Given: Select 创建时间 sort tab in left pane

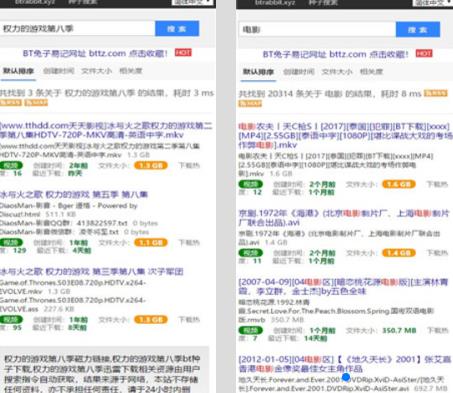Looking at the screenshot, I should (59, 71).
